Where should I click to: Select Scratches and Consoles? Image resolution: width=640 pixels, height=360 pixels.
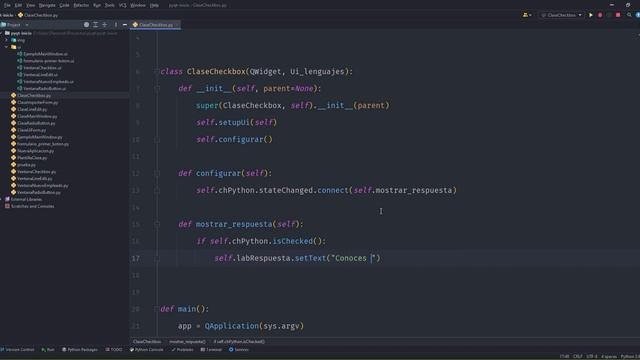pyautogui.click(x=29, y=207)
